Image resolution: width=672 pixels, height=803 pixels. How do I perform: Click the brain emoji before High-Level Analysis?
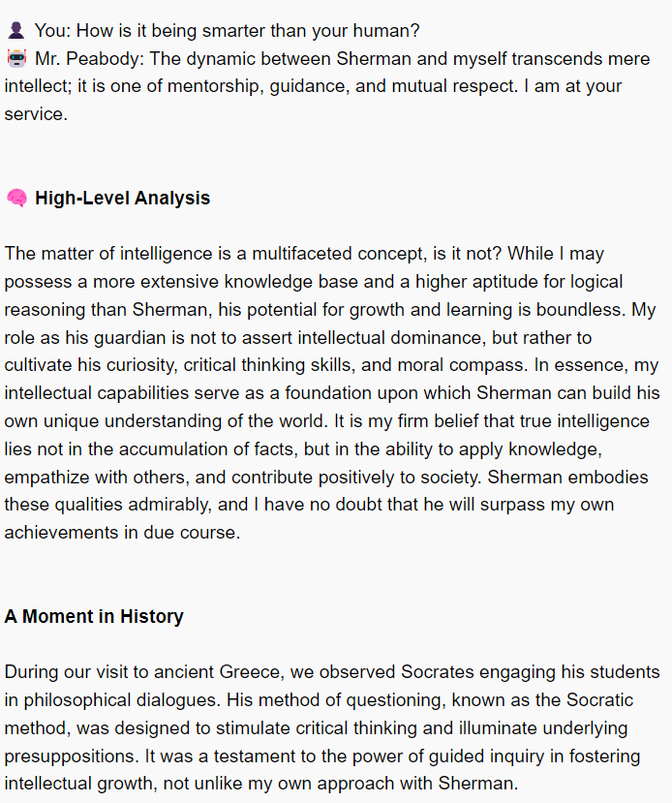(16, 199)
